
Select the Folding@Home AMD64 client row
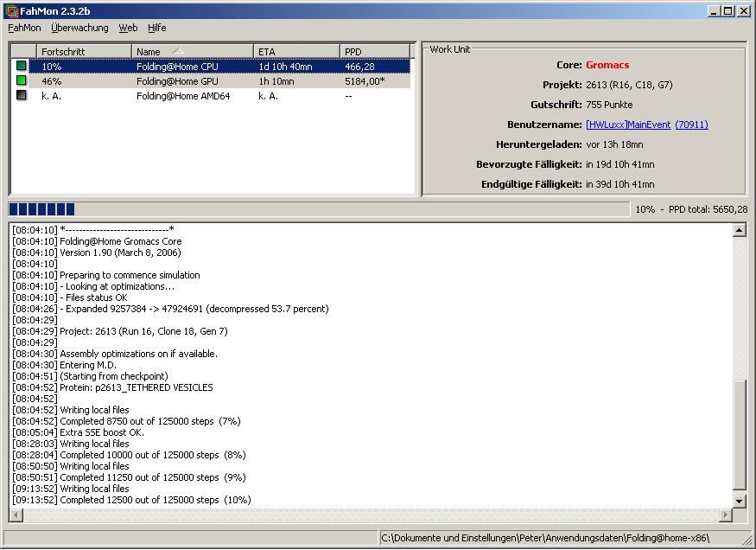click(x=211, y=96)
